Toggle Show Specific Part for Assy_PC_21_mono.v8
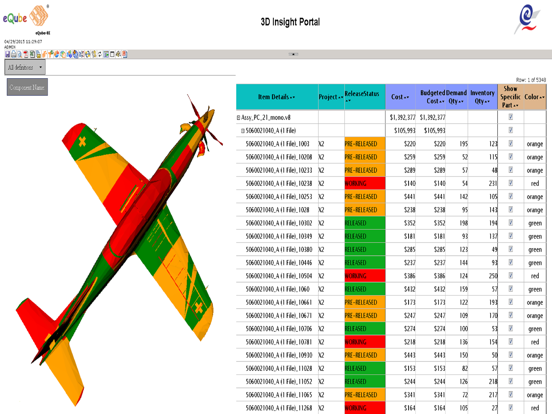The image size is (552, 414). tap(510, 117)
